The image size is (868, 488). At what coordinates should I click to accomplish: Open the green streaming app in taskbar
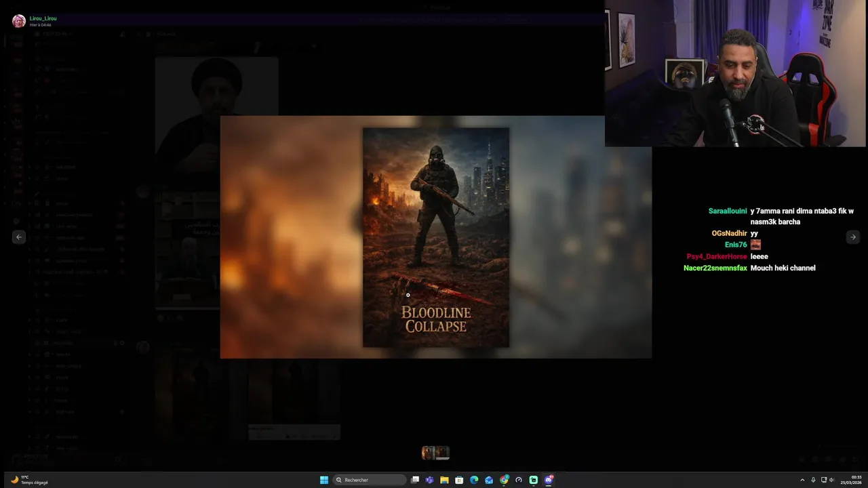coord(534,480)
